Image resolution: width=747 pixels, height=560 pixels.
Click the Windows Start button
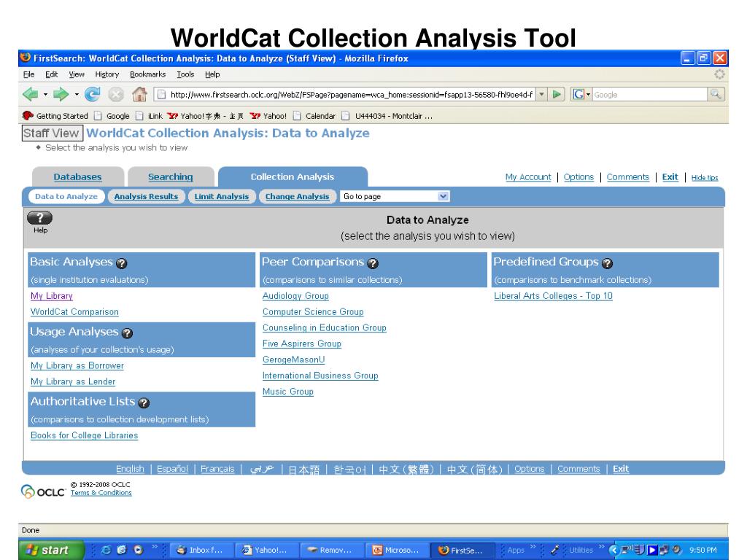click(52, 550)
